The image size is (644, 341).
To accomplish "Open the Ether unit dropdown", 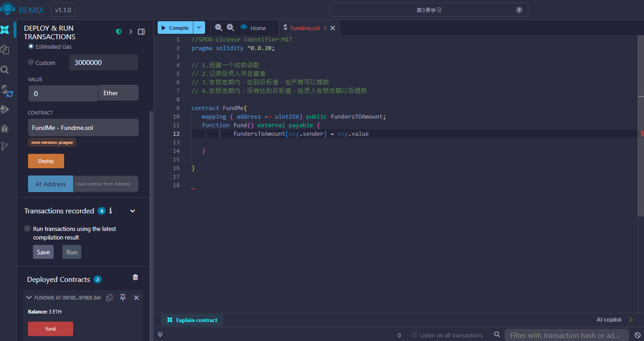I will [118, 93].
